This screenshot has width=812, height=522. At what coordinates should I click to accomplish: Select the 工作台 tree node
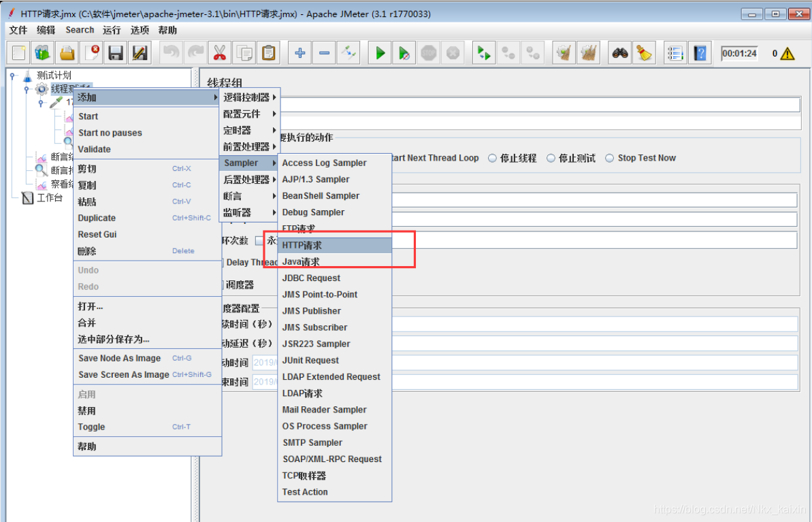tap(50, 198)
